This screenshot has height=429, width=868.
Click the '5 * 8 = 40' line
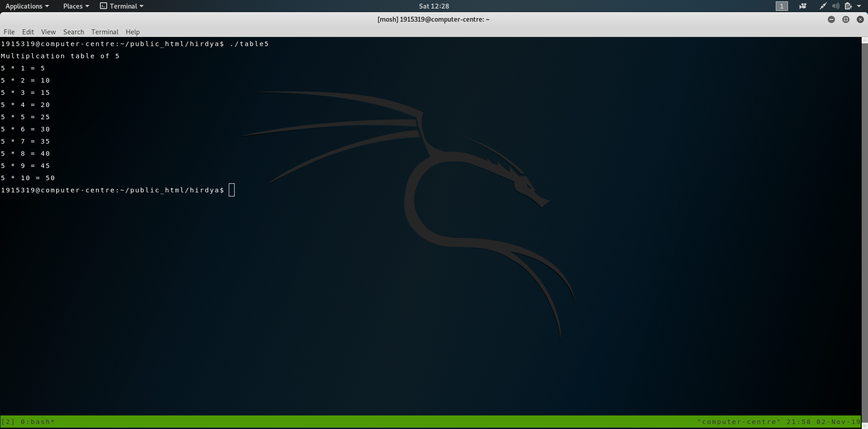point(25,154)
